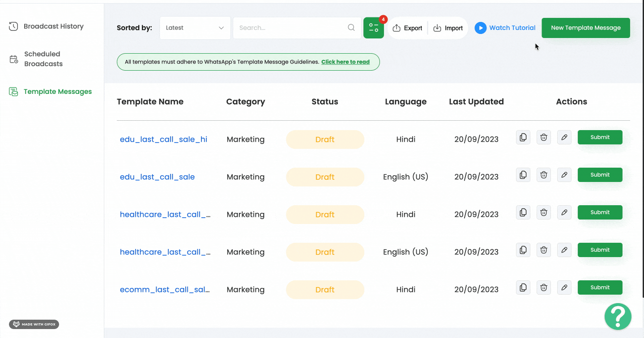Screen dimensions: 644x338
Task: Click the Marketing category of edu_last_call_sale
Action: coord(246,177)
